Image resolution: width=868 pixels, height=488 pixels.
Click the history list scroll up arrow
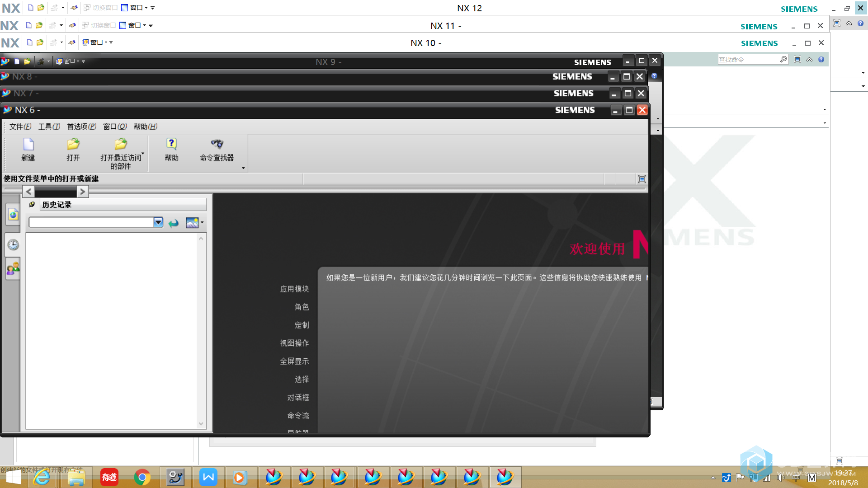click(201, 238)
